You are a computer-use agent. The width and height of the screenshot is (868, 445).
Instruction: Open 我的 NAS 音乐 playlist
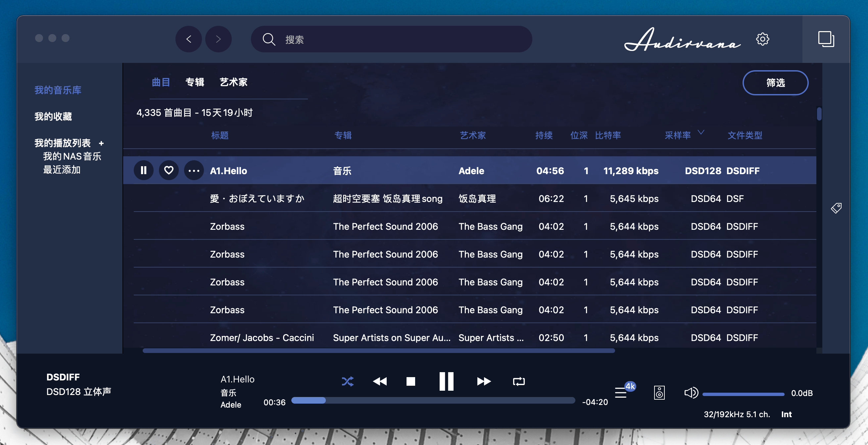72,156
